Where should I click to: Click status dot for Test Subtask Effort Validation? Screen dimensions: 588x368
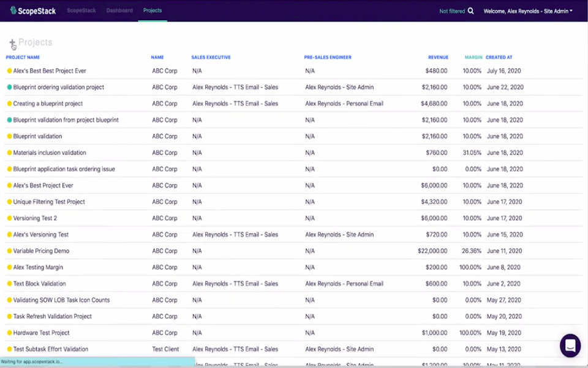tap(9, 349)
